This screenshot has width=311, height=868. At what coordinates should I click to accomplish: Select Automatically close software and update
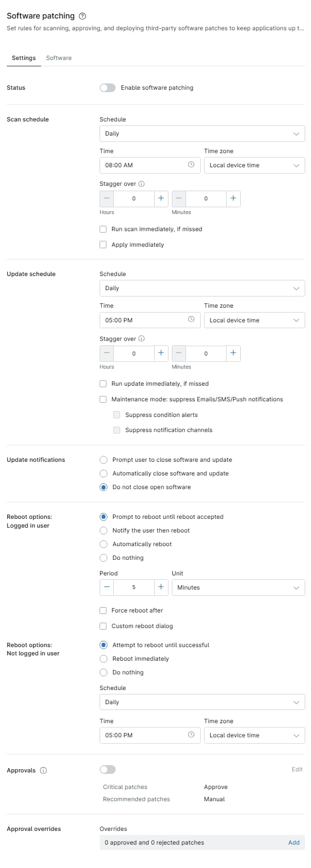pyautogui.click(x=104, y=473)
